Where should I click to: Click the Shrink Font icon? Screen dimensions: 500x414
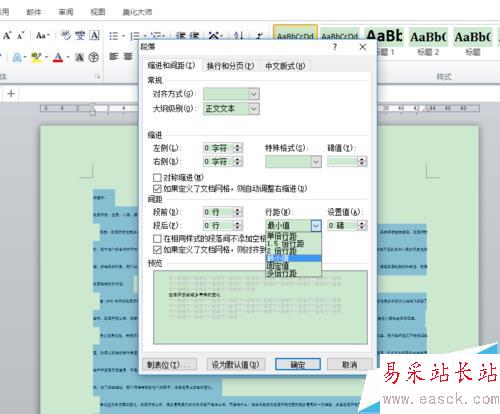pyautogui.click(x=21, y=35)
